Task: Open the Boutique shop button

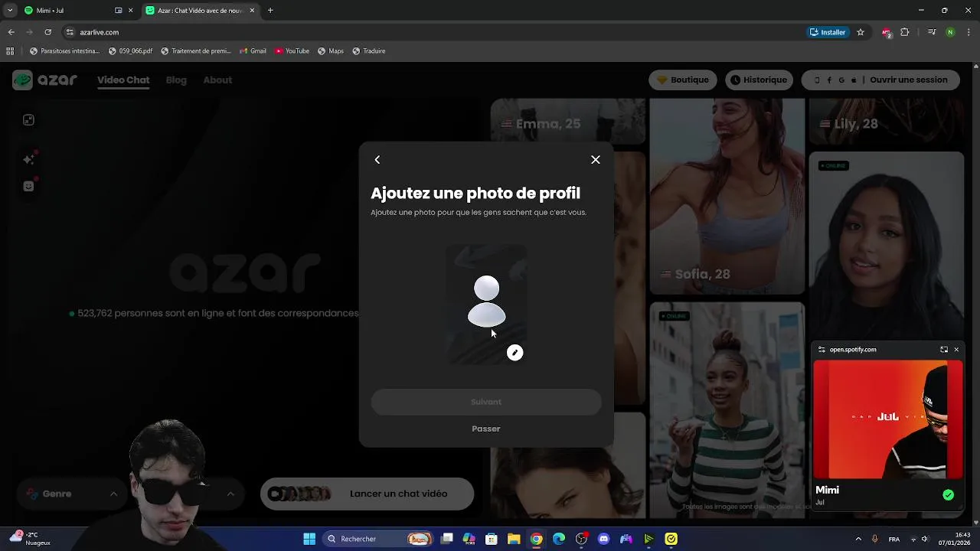Action: [683, 80]
